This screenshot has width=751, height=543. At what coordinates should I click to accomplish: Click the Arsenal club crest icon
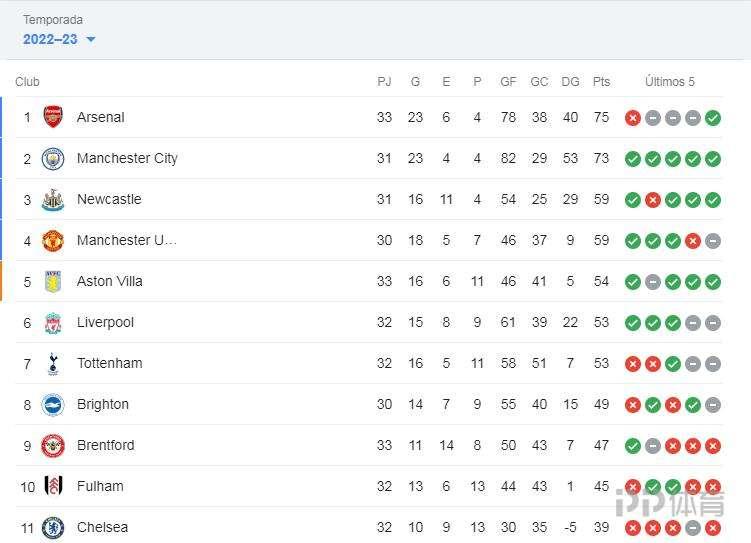click(53, 117)
